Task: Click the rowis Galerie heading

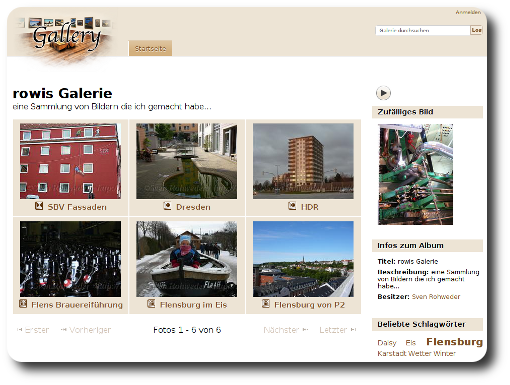Action: click(62, 93)
